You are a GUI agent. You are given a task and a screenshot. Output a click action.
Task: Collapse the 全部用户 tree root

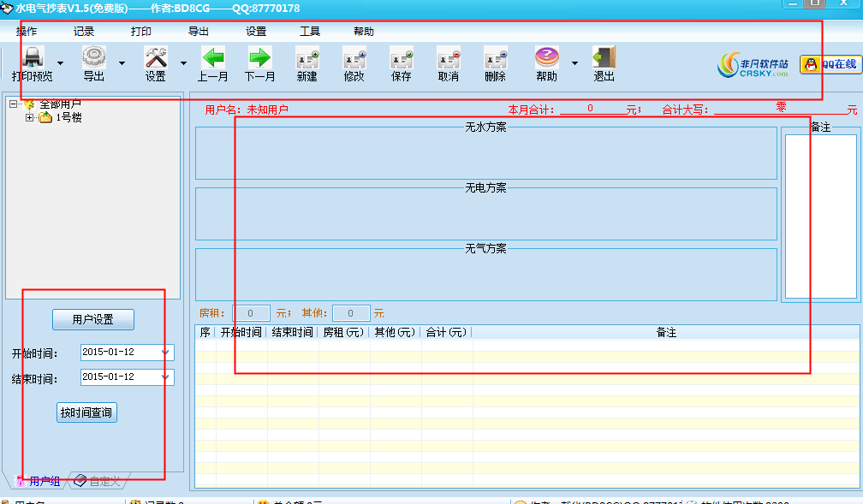pyautogui.click(x=13, y=104)
